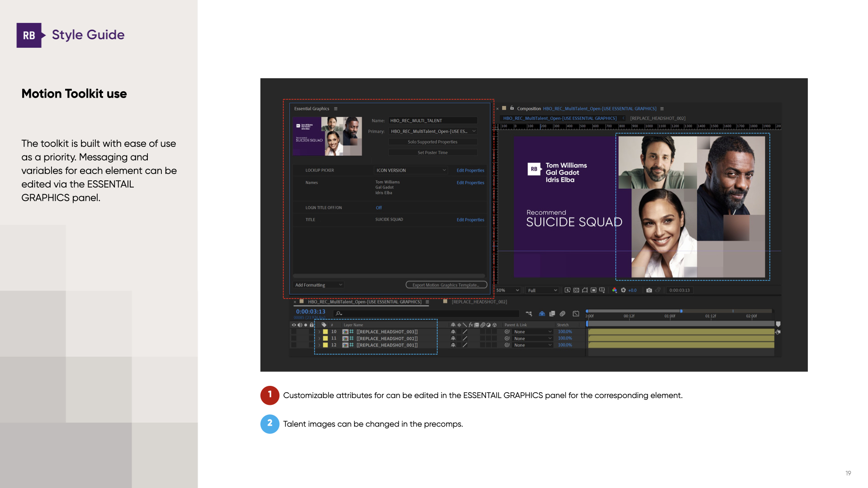Viewport: 868px width, 488px height.
Task: Open the Essential Graphics panel menu
Action: 335,109
